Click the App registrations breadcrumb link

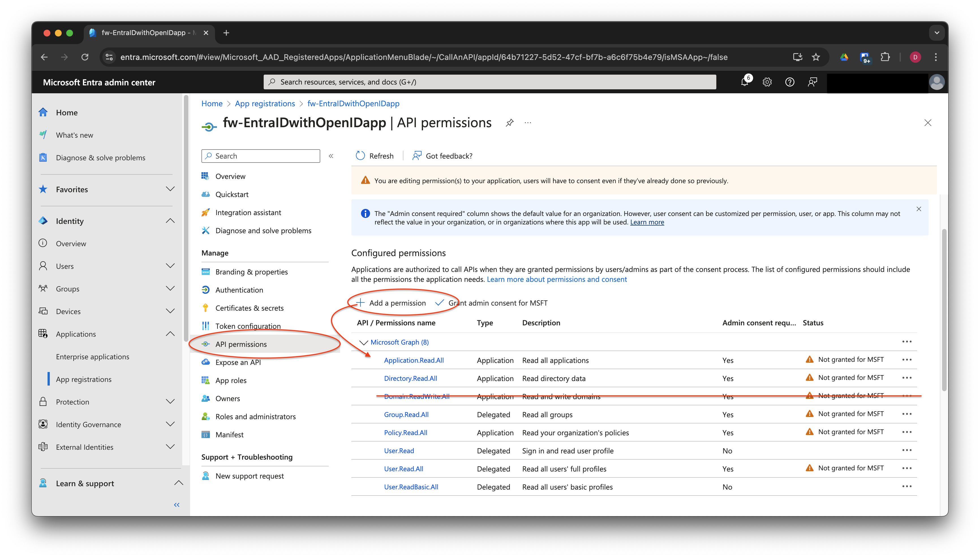[265, 103]
